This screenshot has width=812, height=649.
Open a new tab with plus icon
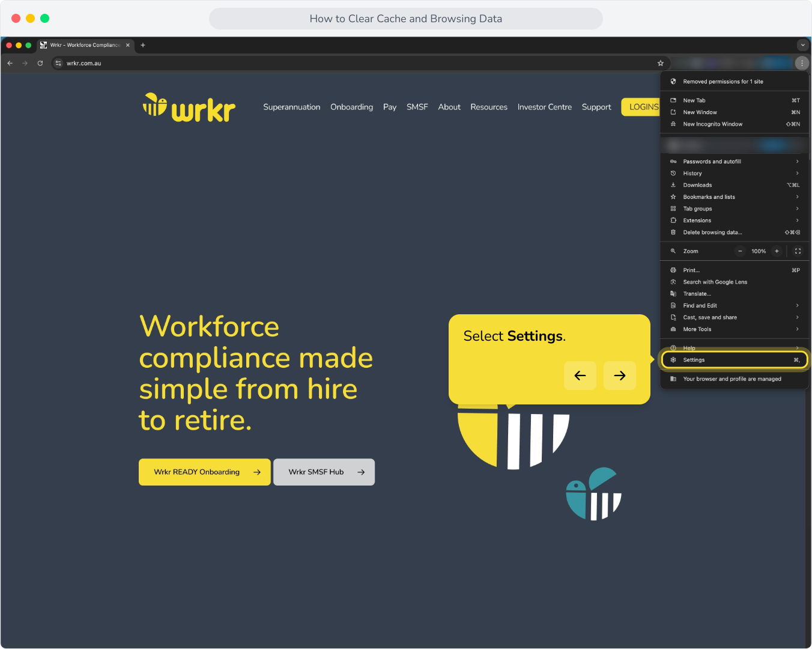(x=143, y=45)
